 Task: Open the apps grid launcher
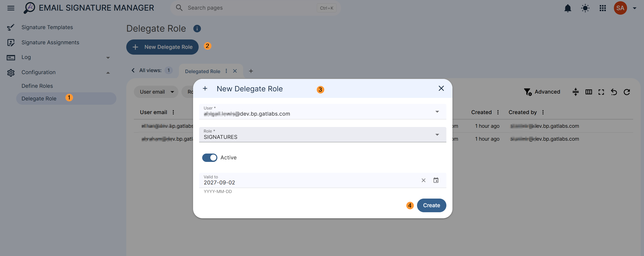[x=603, y=8]
